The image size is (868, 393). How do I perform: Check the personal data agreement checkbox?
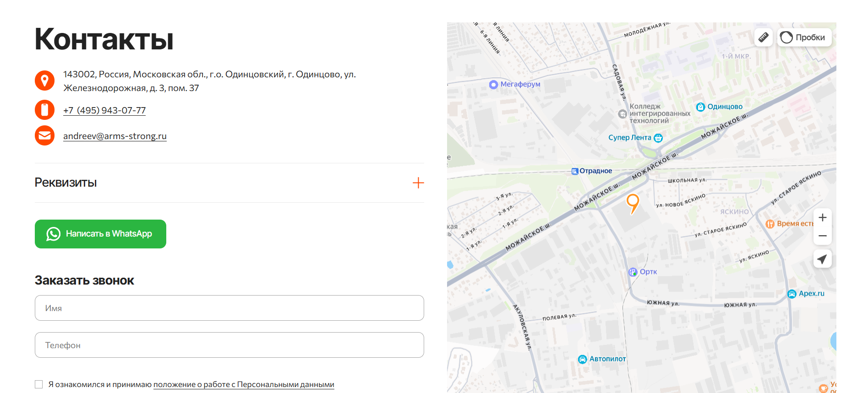coord(39,384)
